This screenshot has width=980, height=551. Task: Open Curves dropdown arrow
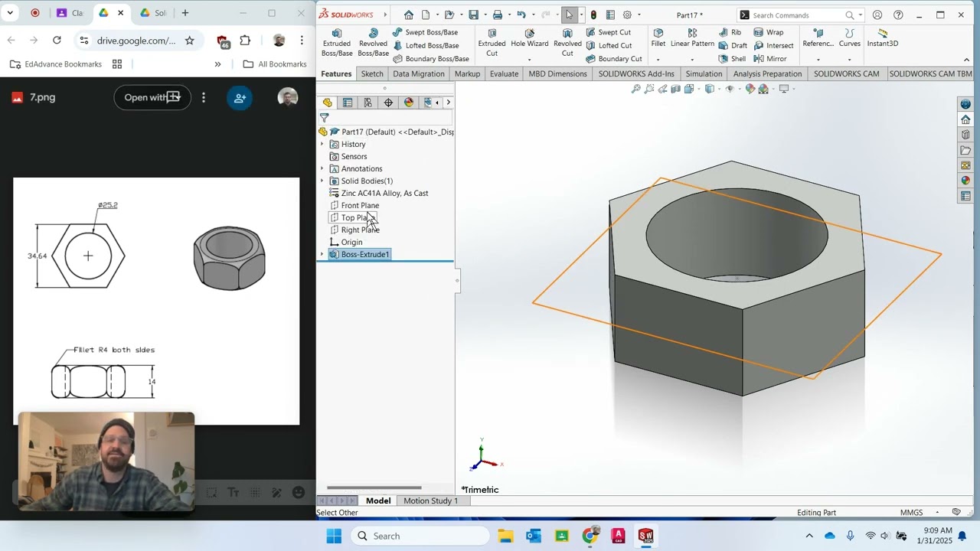pos(850,60)
